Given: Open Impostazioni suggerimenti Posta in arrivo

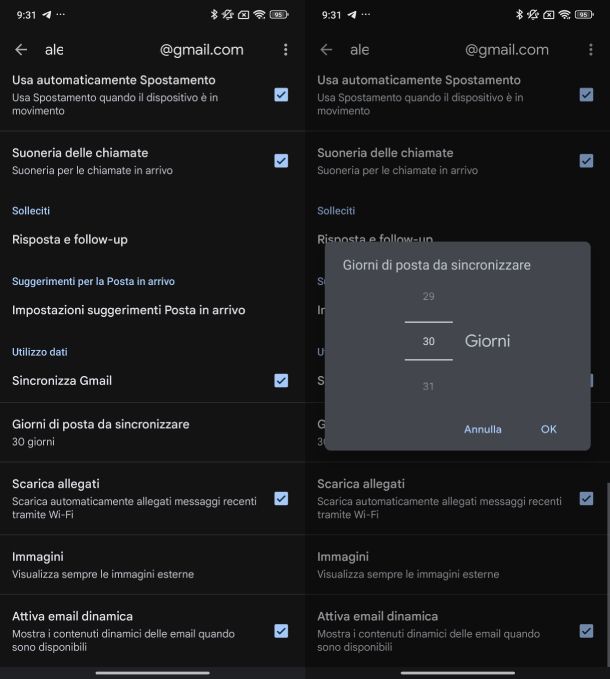Looking at the screenshot, I should click(128, 310).
